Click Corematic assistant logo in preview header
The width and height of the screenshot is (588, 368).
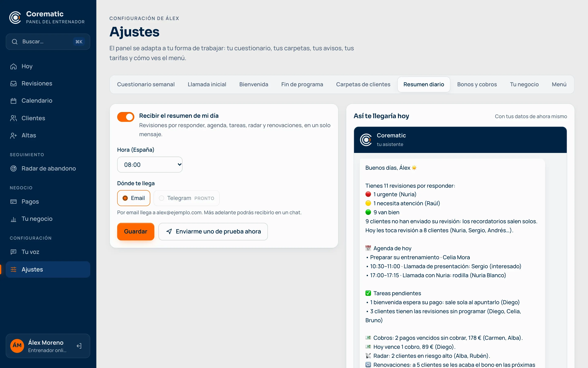366,140
